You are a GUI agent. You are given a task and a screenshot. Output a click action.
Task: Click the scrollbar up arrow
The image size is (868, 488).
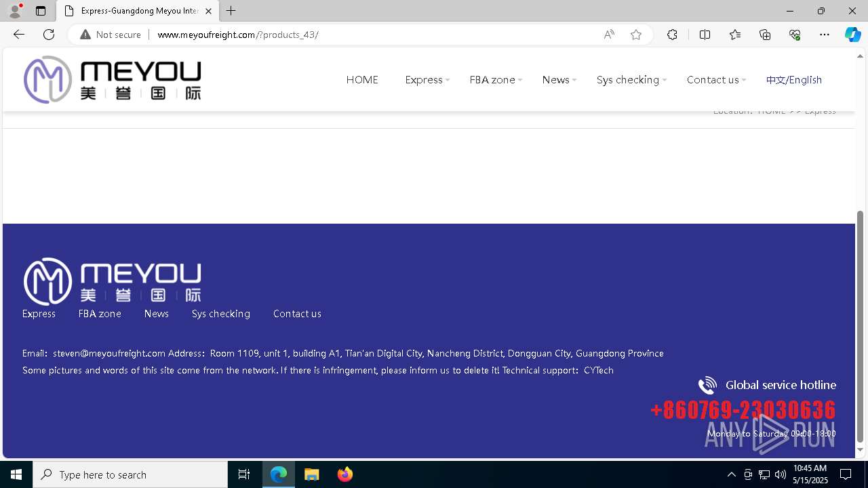[x=860, y=56]
